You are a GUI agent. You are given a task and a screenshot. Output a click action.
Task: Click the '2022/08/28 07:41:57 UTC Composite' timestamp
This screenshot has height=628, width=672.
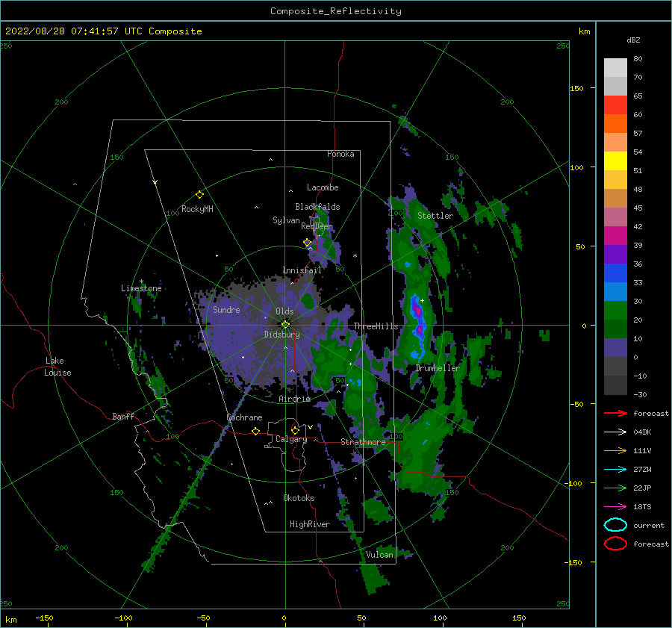click(x=103, y=31)
